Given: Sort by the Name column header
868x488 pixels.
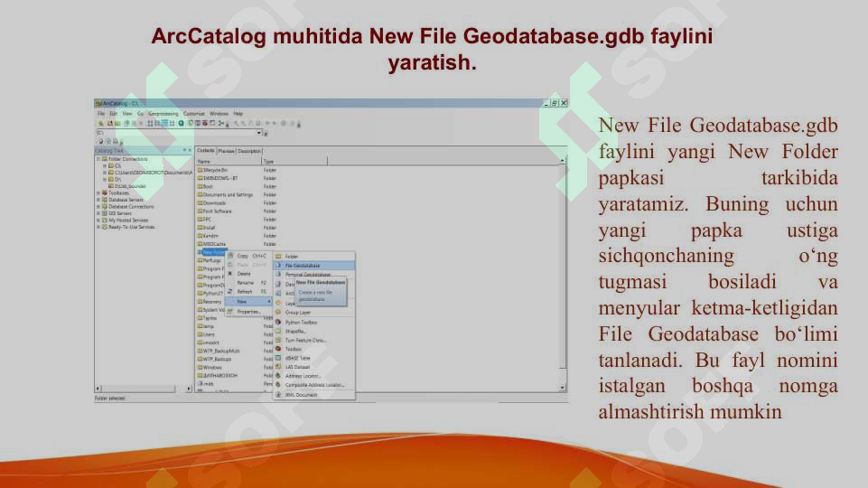Looking at the screenshot, I should coord(229,161).
